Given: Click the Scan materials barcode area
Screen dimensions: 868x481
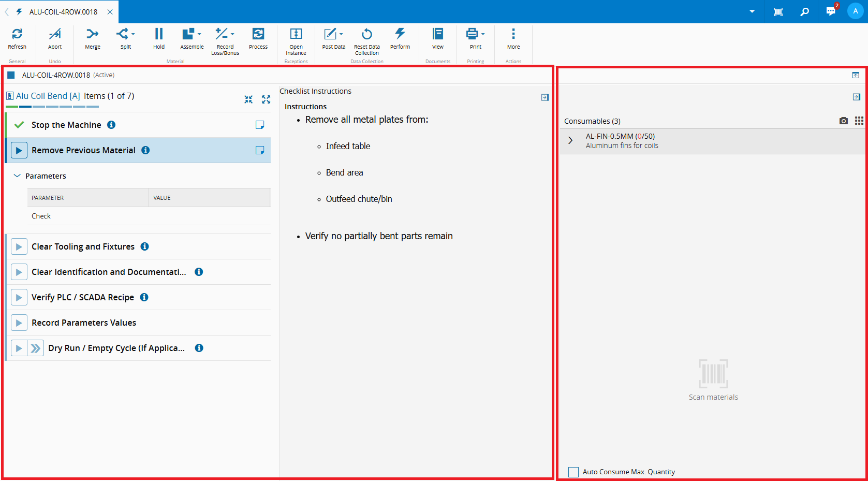Looking at the screenshot, I should coord(713,374).
